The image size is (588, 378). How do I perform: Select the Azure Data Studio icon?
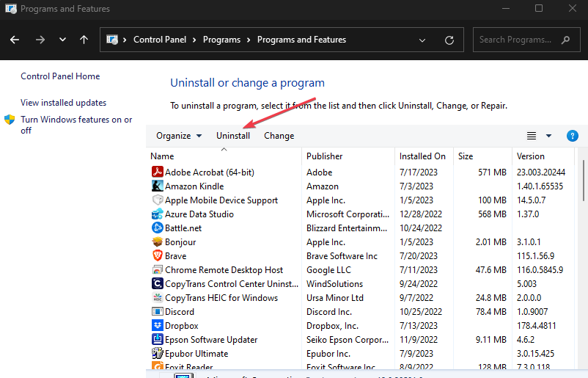(x=157, y=214)
